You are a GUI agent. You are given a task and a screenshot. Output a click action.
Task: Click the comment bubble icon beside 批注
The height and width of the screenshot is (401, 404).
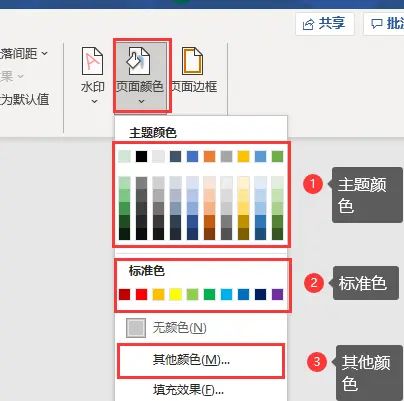point(377,24)
